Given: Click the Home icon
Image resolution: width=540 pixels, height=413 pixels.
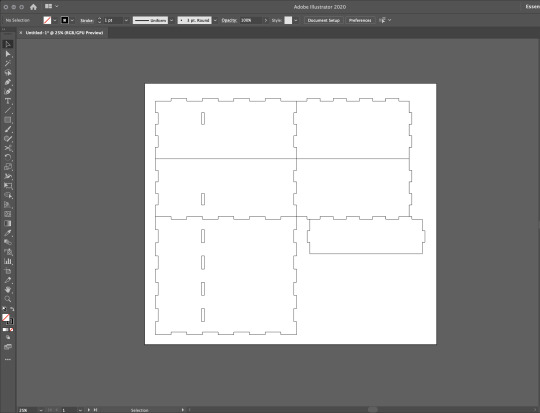Looking at the screenshot, I should [33, 7].
